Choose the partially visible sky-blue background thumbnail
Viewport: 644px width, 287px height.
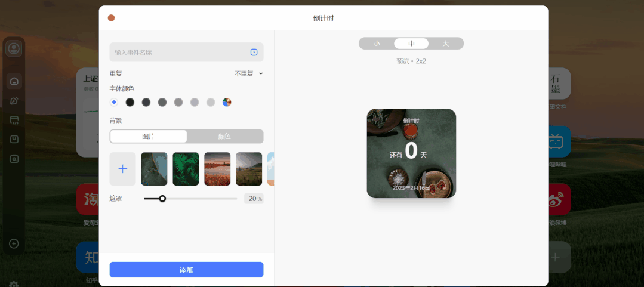click(270, 169)
